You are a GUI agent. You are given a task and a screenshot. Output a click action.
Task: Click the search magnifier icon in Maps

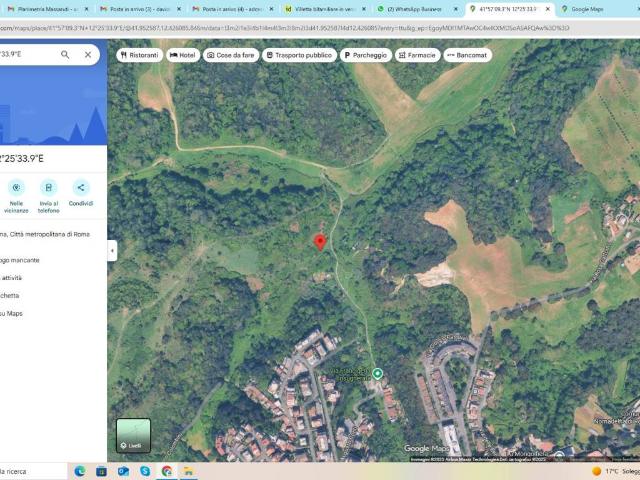[65, 54]
